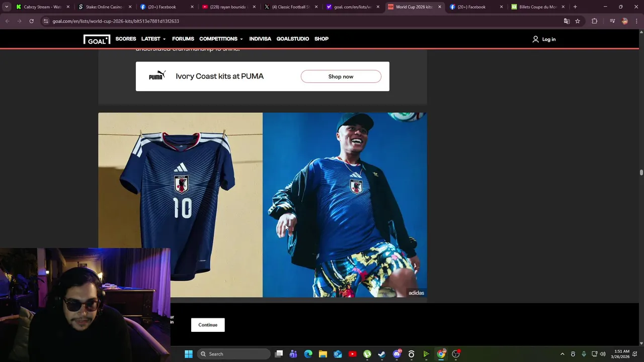Click the page vertical scrollbar thumb
Screen dimensions: 644x362
coord(641,173)
